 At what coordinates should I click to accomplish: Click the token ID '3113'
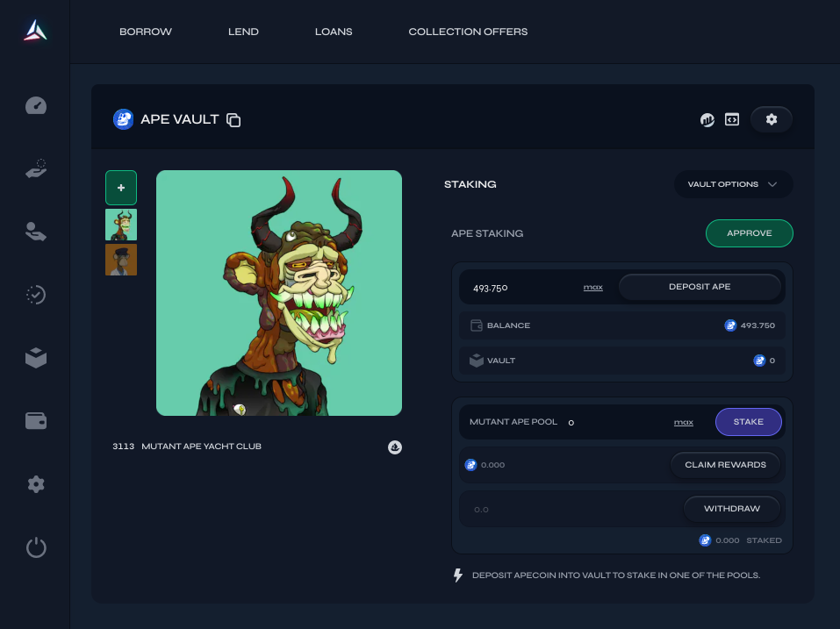(123, 447)
